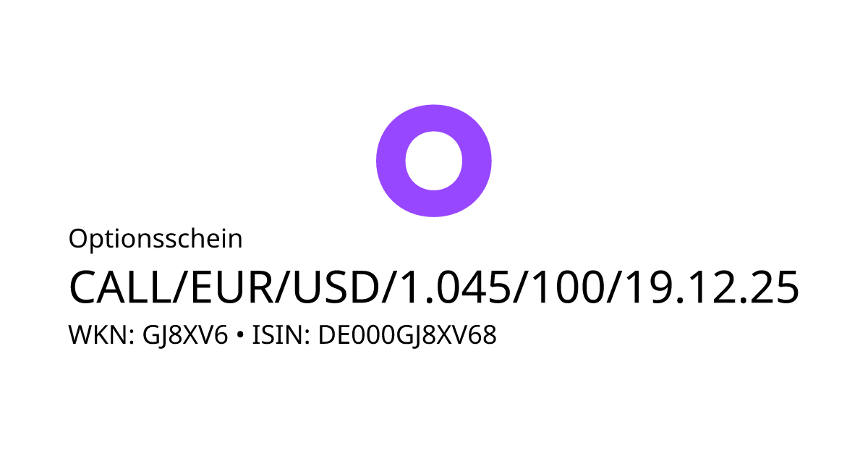Image resolution: width=868 pixels, height=456 pixels.
Task: Click the WKN: label
Action: click(97, 336)
